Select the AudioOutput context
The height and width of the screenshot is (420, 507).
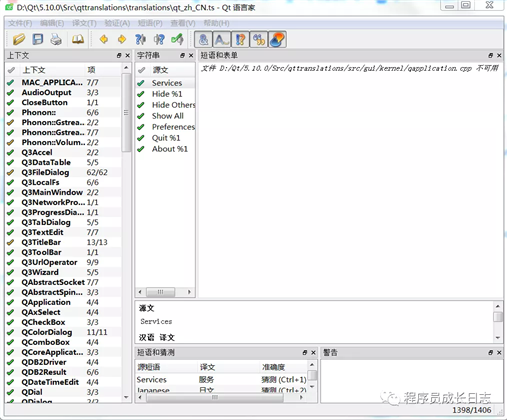click(x=63, y=92)
